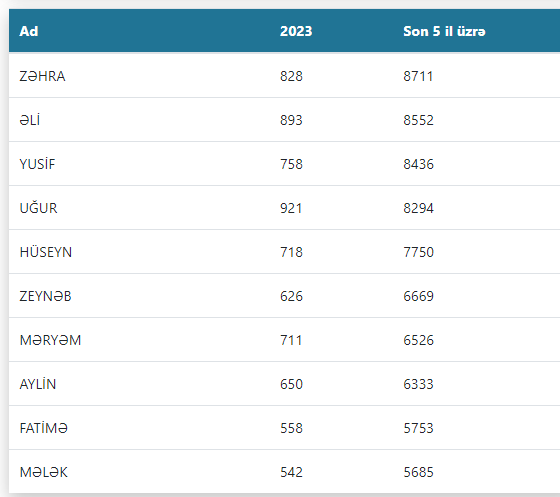Select the UĞUR name cell
The height and width of the screenshot is (497, 560).
38,208
